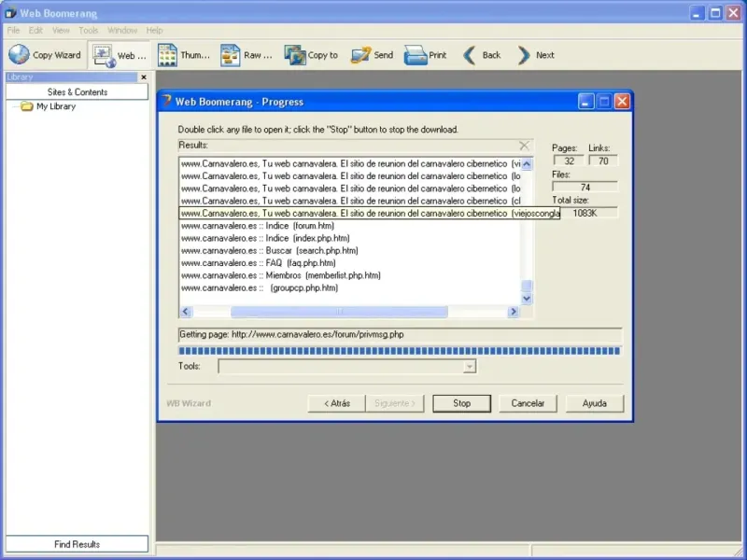Maximize the main Web Boomerang window
Screen dimensions: 747x560
[715, 13]
